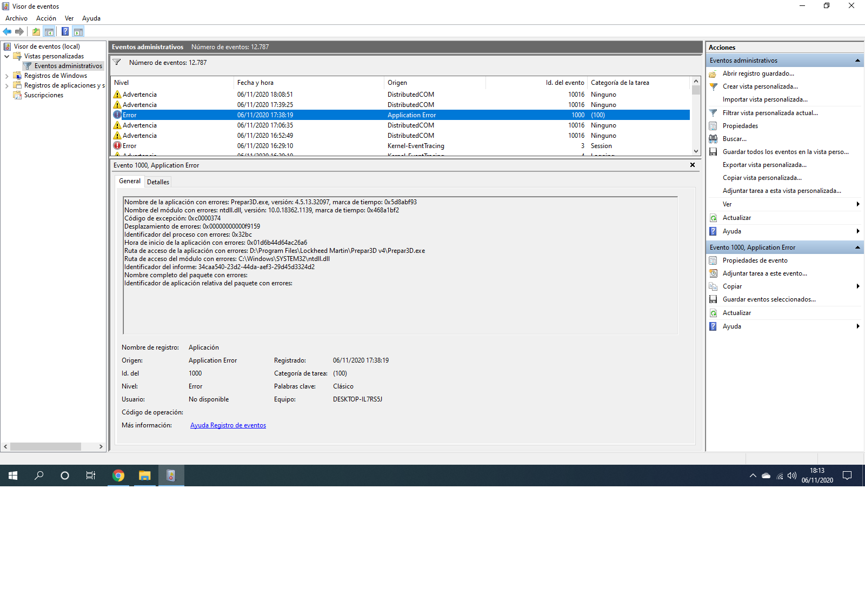The width and height of the screenshot is (865, 616).
Task: Click the green up-one-level folder toolbar icon
Action: coord(36,31)
